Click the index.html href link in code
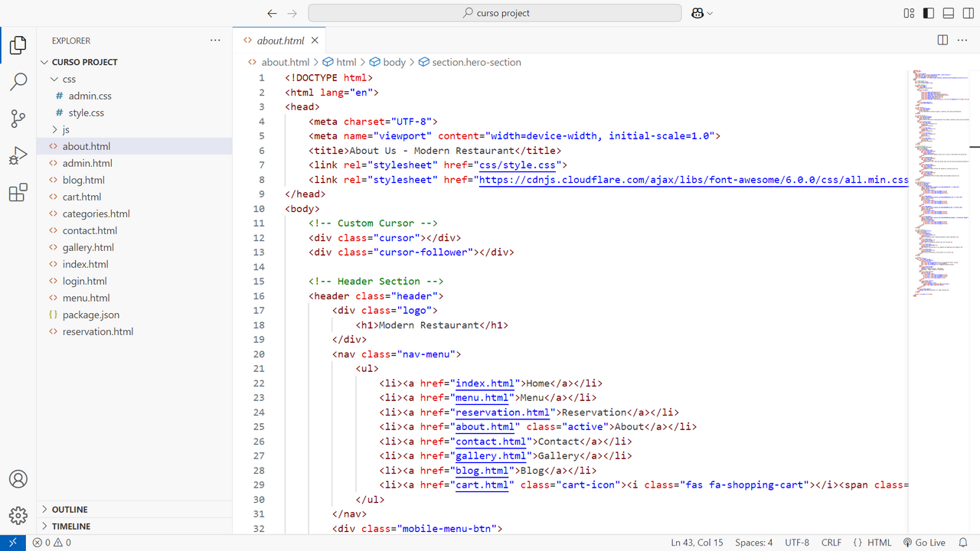The width and height of the screenshot is (980, 551). [x=485, y=383]
